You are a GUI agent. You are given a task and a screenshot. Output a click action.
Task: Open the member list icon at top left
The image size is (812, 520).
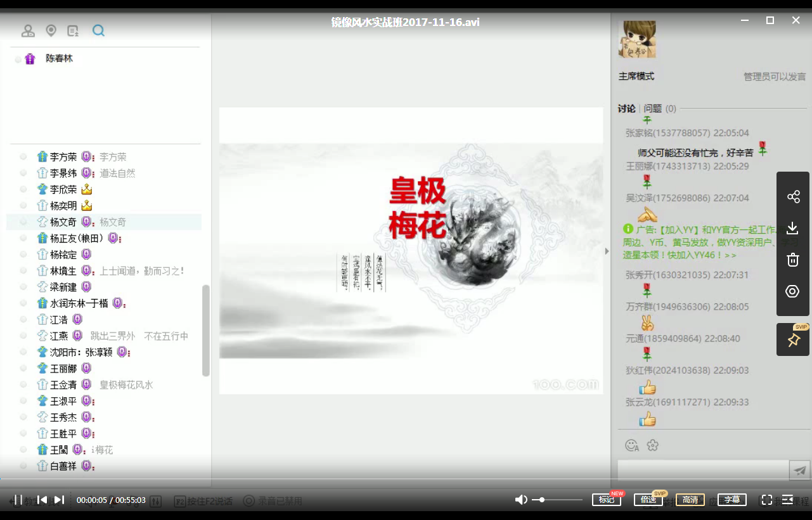[29, 30]
